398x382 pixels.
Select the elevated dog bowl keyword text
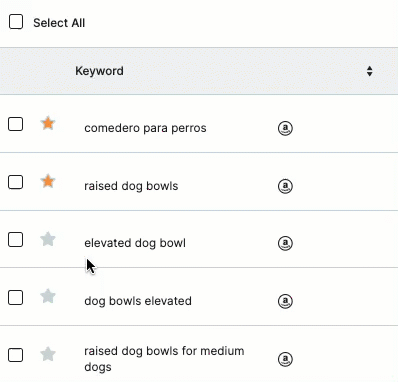tap(135, 243)
